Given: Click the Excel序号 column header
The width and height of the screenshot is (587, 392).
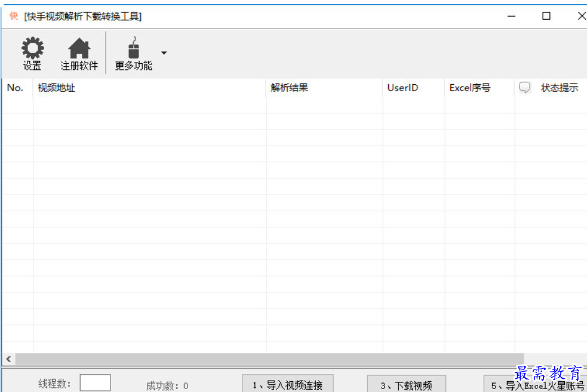Looking at the screenshot, I should coord(480,88).
